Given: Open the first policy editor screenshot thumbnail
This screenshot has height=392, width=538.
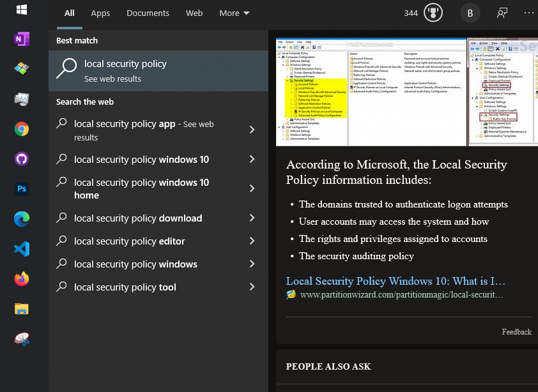Looking at the screenshot, I should click(x=371, y=92).
